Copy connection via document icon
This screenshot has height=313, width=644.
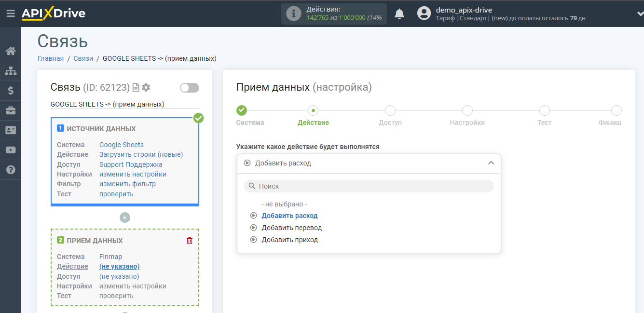coord(136,87)
